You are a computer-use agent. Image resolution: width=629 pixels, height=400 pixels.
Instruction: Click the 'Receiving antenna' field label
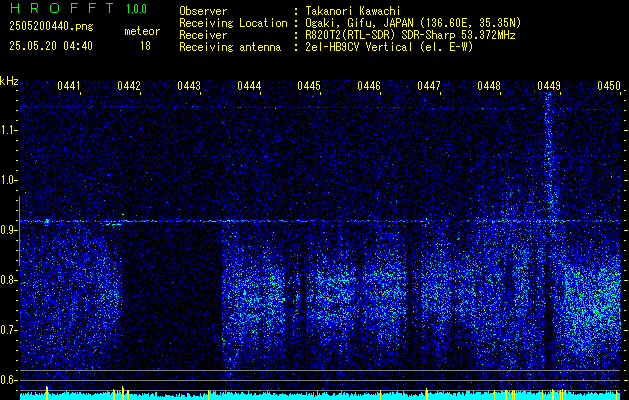[x=230, y=47]
